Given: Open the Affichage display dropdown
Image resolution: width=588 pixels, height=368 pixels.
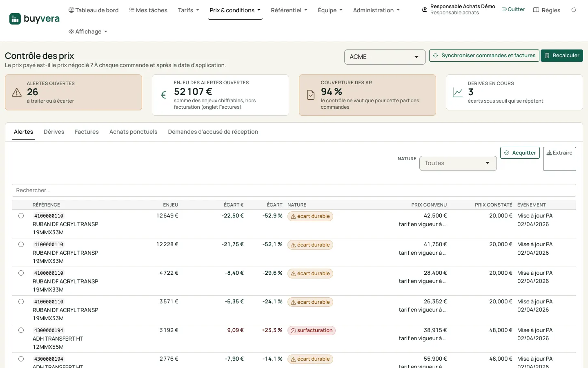Looking at the screenshot, I should pos(88,31).
